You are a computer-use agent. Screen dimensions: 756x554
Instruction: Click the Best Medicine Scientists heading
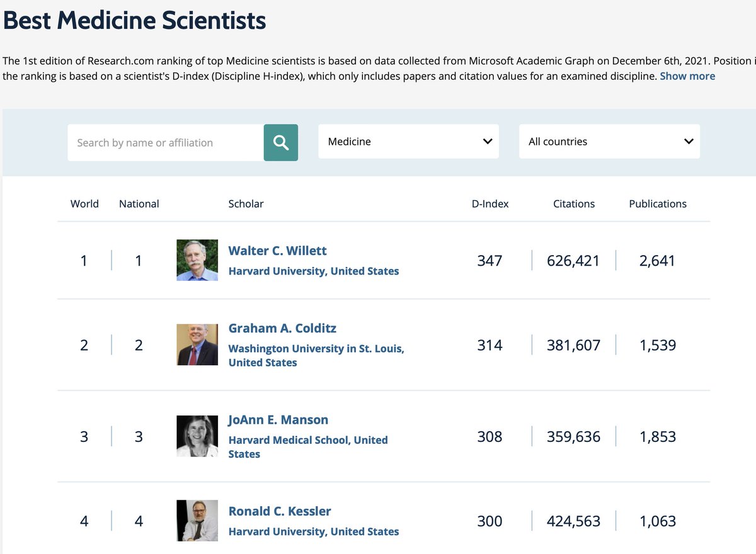(134, 20)
